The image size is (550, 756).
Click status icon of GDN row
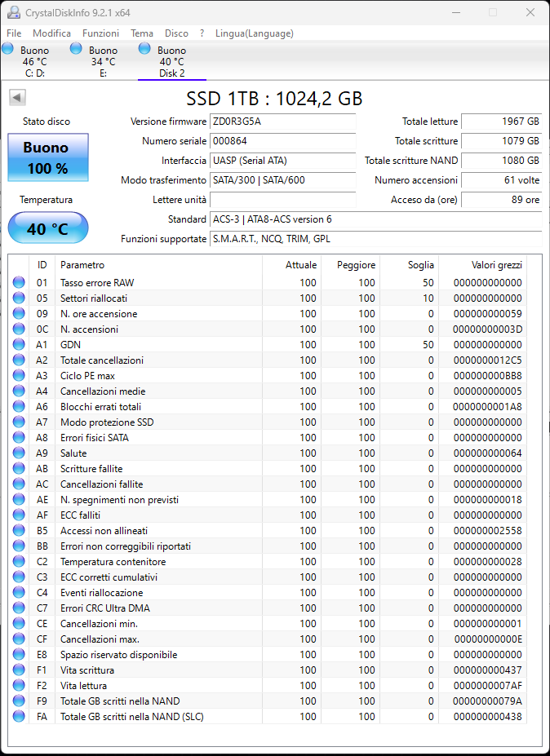click(x=19, y=344)
